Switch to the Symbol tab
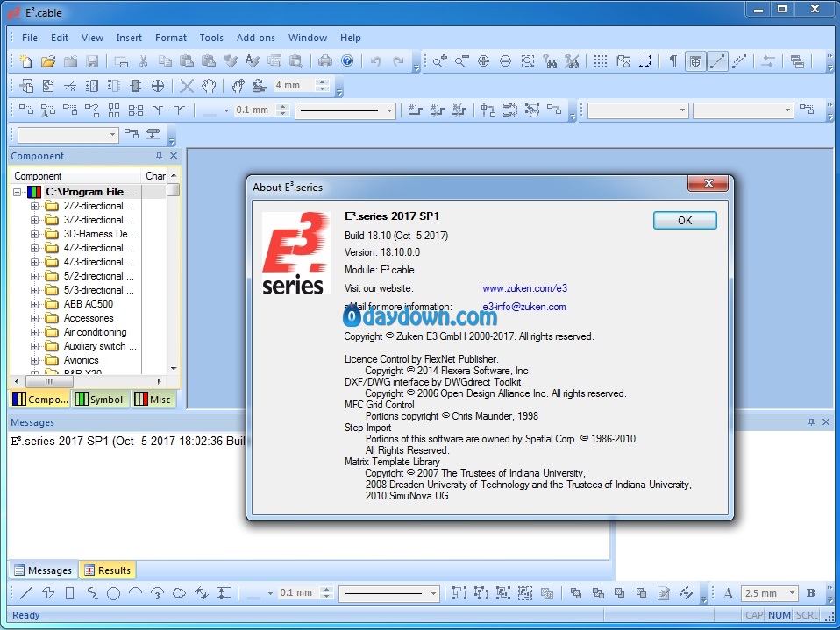 100,400
